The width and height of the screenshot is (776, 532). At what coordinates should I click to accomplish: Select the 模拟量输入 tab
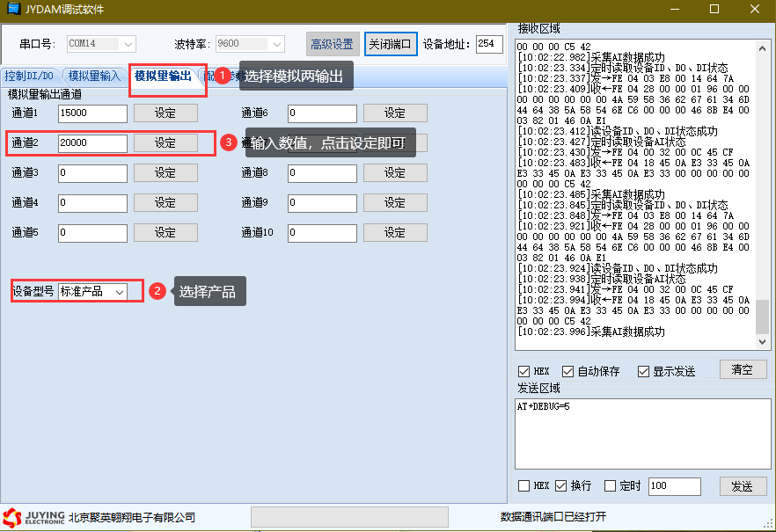pyautogui.click(x=94, y=77)
